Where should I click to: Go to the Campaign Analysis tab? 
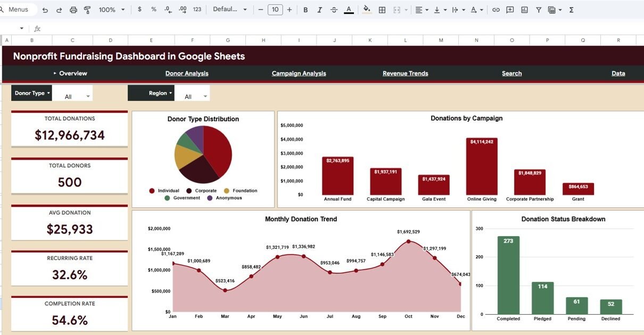coord(299,73)
